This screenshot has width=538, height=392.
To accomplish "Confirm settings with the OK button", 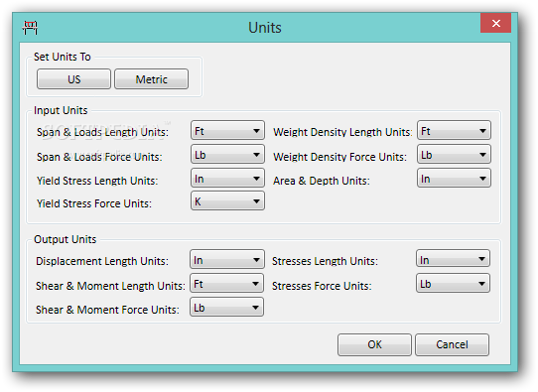I will [x=374, y=344].
